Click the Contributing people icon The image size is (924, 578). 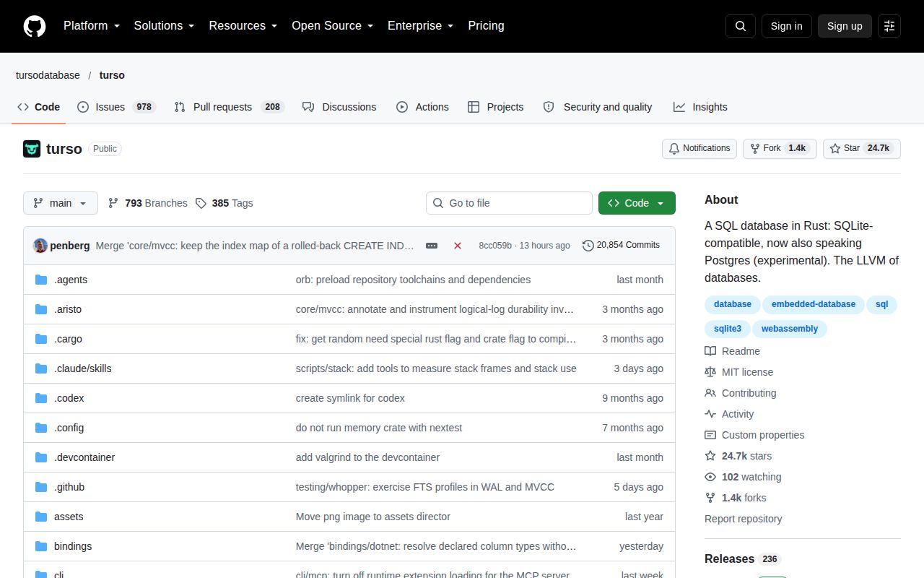pyautogui.click(x=710, y=393)
